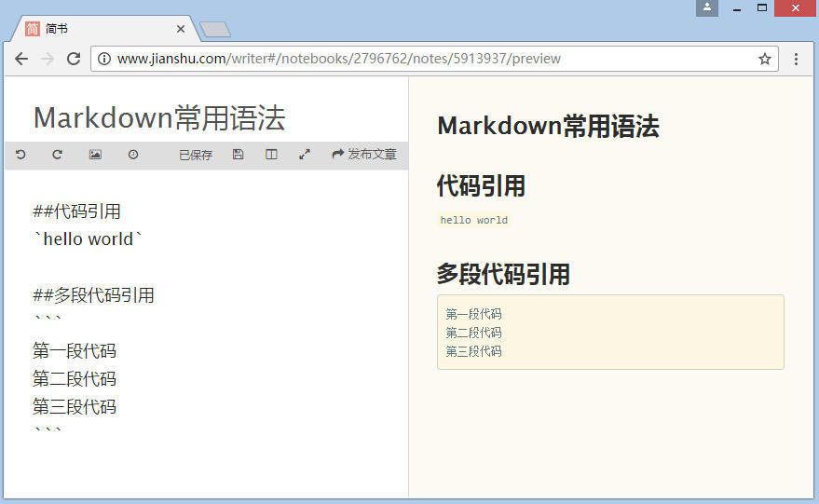Image resolution: width=819 pixels, height=504 pixels.
Task: Undo the last edit in the editor toolbar
Action: (20, 155)
